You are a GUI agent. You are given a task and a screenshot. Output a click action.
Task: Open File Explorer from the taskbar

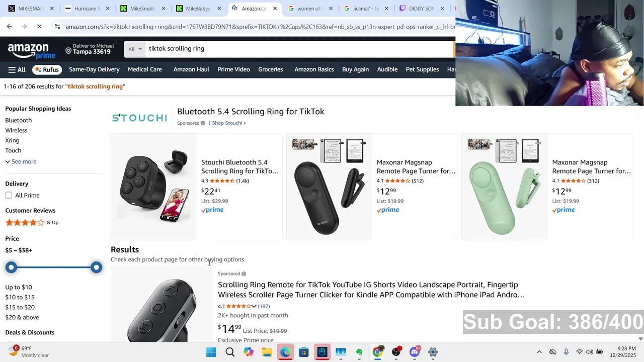(x=267, y=352)
